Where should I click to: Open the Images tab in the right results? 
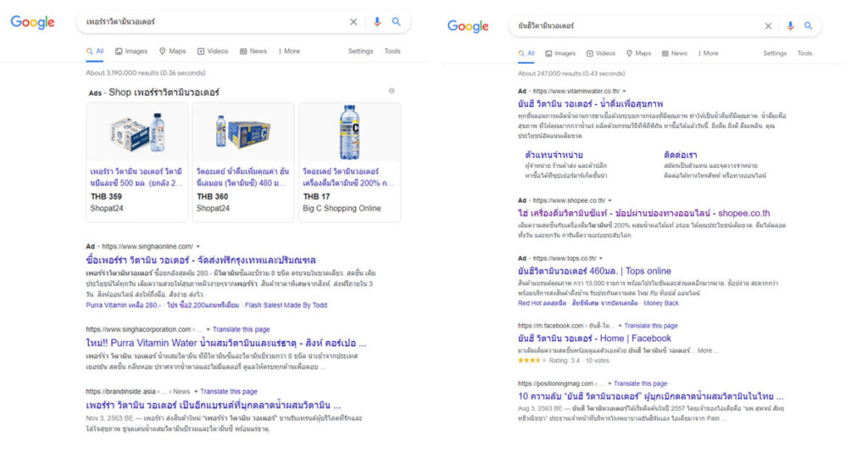tap(560, 53)
